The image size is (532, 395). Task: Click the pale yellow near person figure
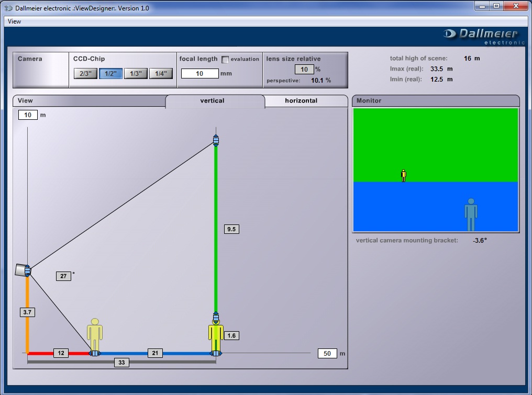95,335
